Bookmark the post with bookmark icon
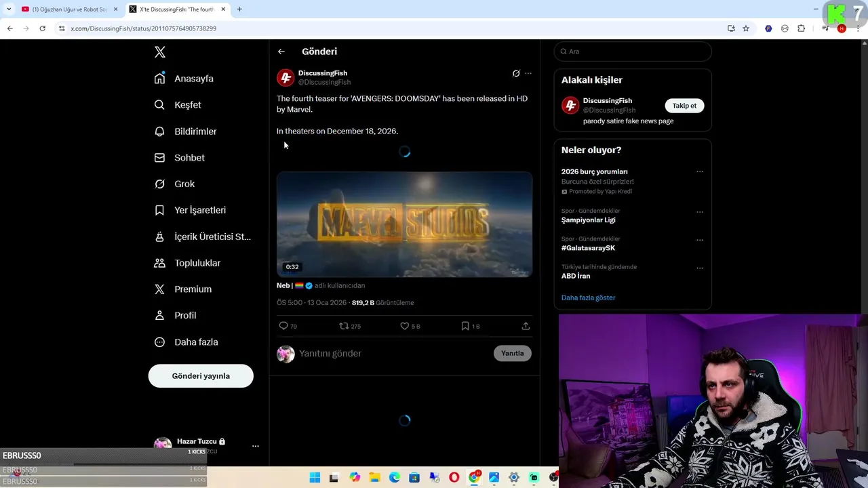The width and height of the screenshot is (868, 488). (465, 326)
